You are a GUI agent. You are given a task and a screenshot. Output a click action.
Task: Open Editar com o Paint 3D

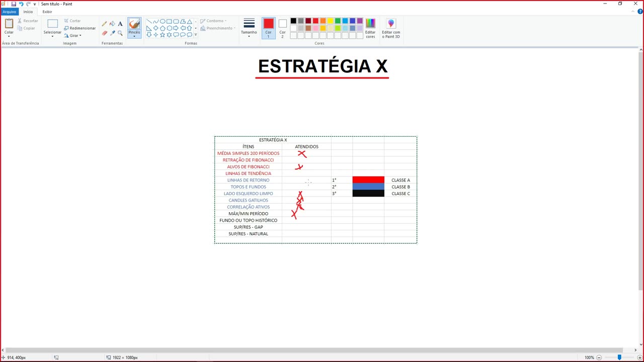[x=391, y=29]
